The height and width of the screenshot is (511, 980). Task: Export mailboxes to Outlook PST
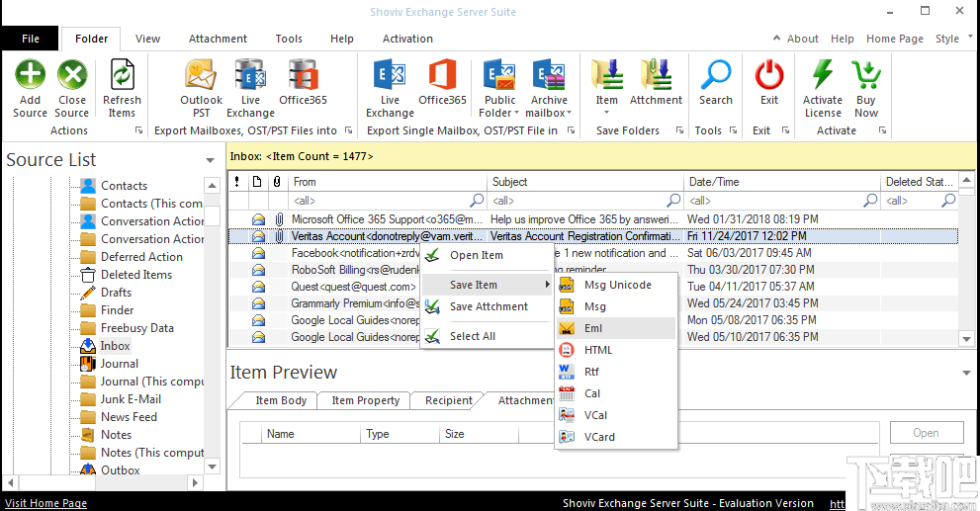[201, 74]
